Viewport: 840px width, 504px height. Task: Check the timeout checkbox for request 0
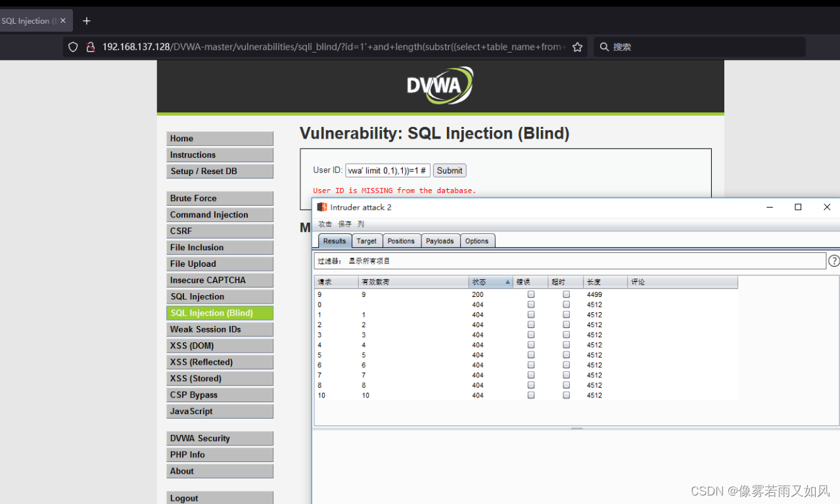566,304
